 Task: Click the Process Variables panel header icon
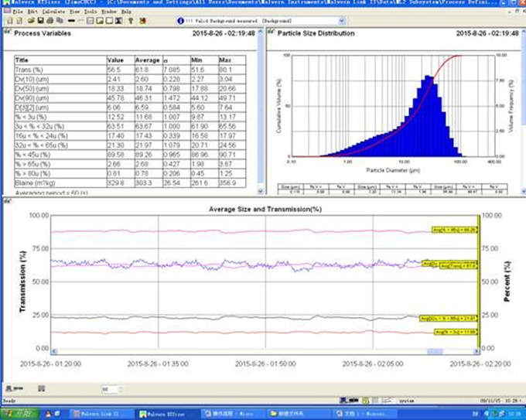pos(8,33)
